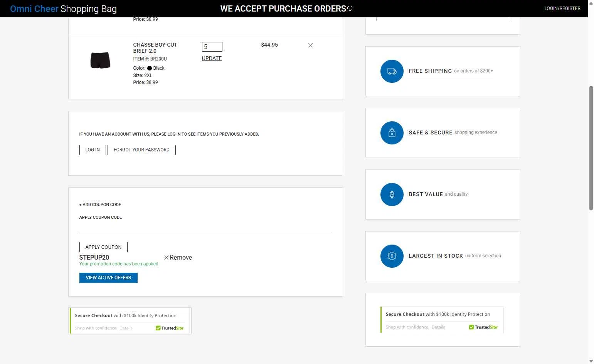Click the purchase orders info icon

pos(350,8)
